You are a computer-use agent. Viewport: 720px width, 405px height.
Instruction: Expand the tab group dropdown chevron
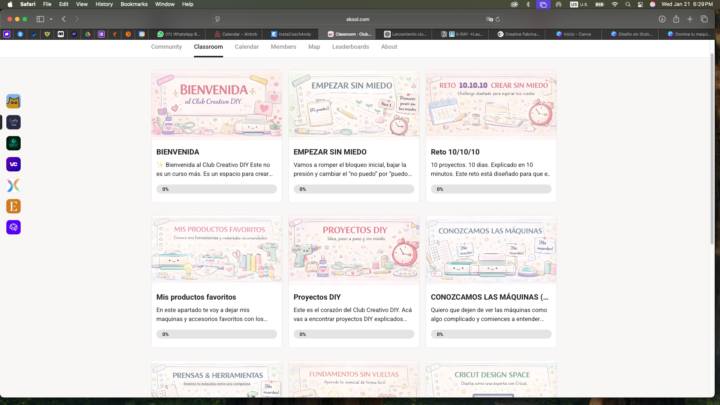pyautogui.click(x=51, y=19)
